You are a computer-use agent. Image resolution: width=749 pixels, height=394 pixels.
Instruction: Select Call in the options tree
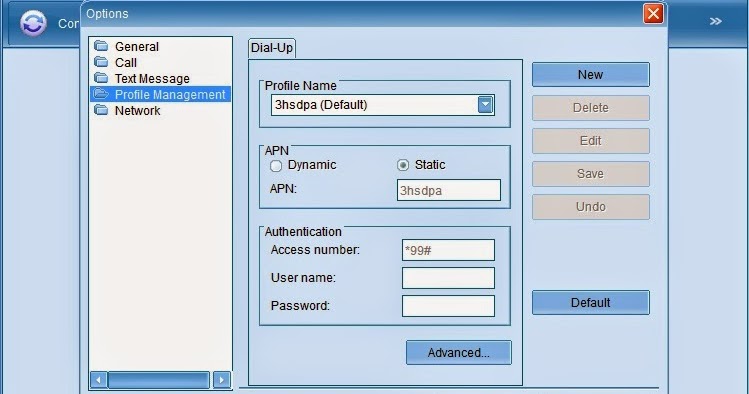click(126, 63)
